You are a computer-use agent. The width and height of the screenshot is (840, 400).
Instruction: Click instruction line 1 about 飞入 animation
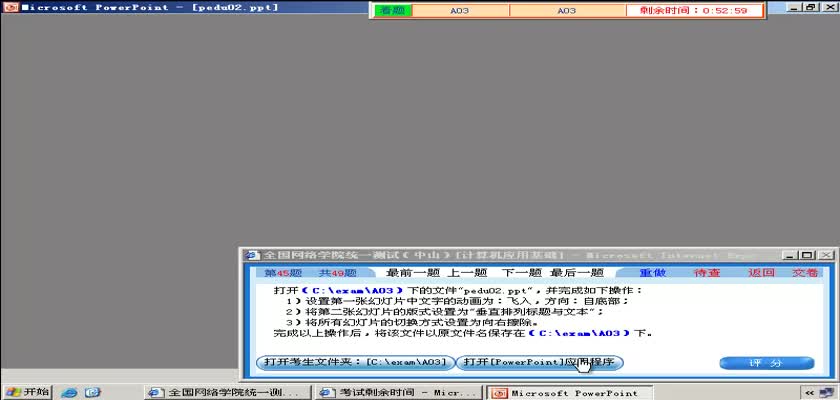[x=456, y=301]
